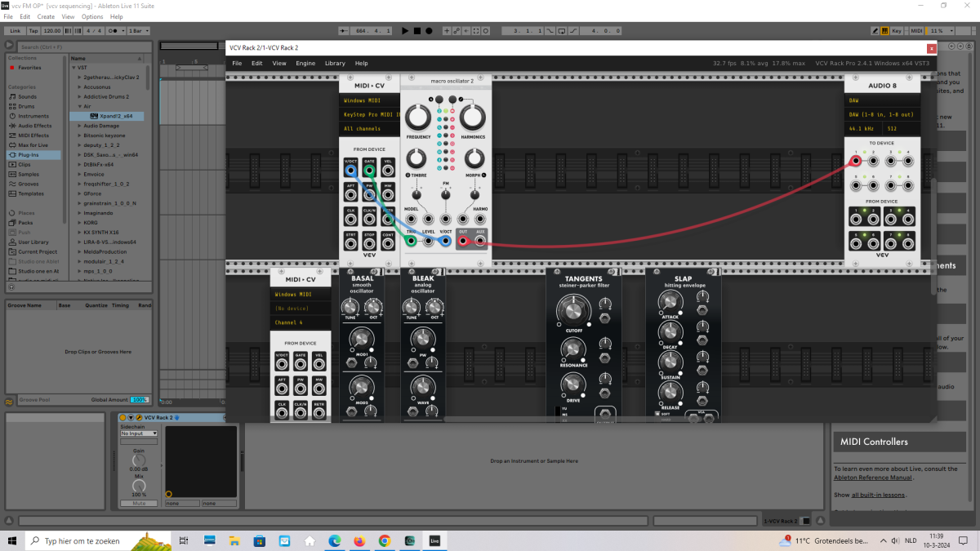
Task: Click the Global Amount 100% slider
Action: [140, 400]
